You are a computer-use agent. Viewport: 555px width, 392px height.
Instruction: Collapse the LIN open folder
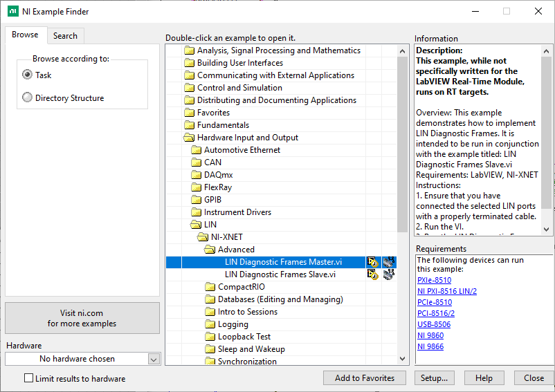(x=196, y=225)
